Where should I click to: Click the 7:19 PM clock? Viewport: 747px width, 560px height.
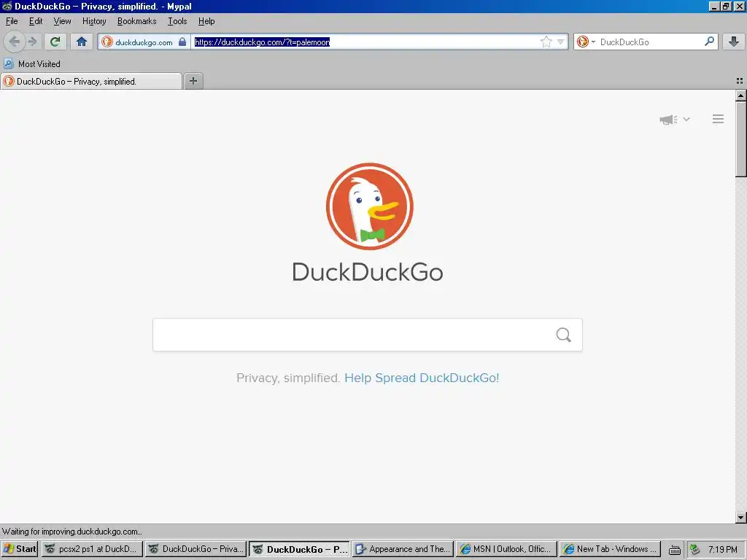723,550
